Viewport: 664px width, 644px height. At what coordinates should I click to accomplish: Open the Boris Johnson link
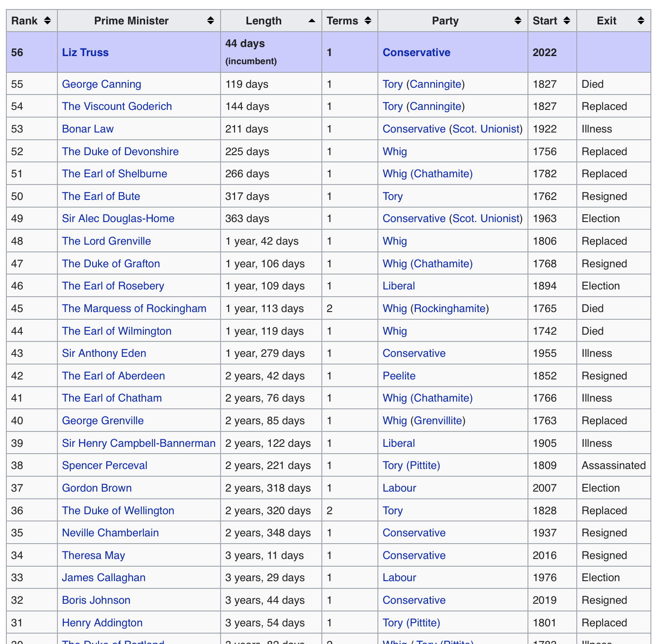(96, 600)
